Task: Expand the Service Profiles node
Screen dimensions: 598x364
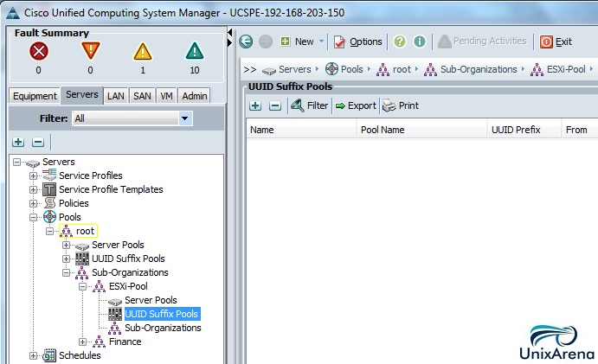Action: (x=33, y=176)
